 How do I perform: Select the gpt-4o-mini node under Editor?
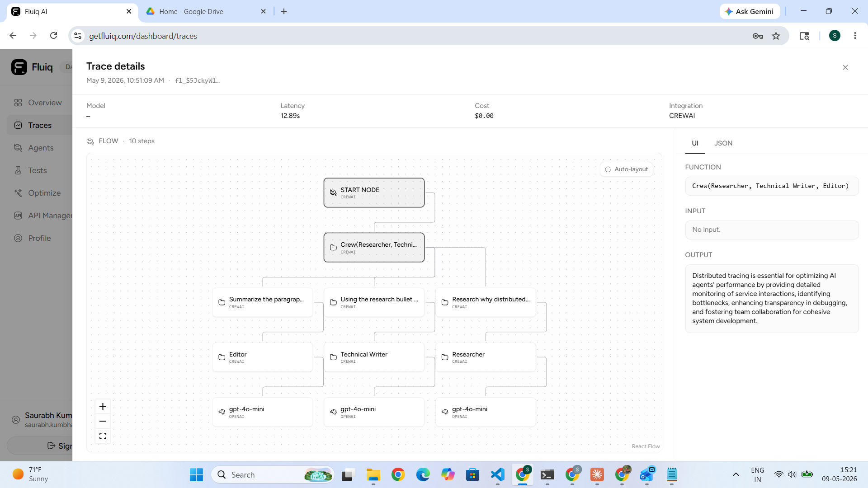tap(262, 412)
